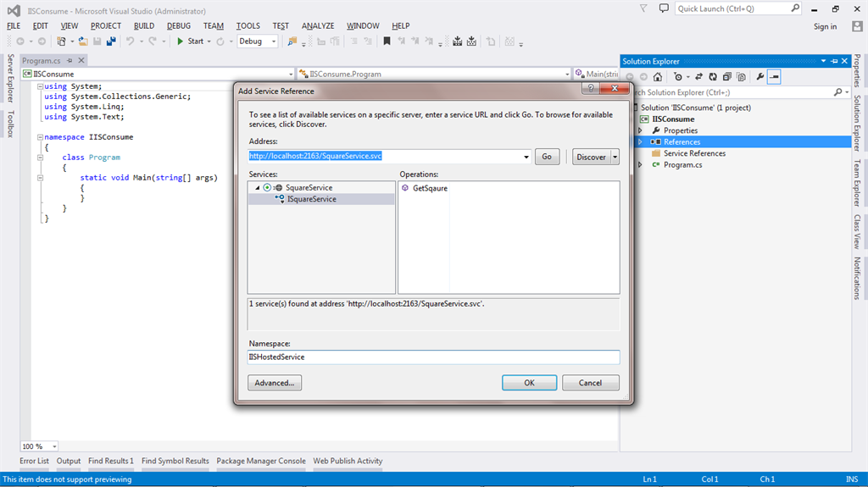Open the Solution Explorer window options dropdown
This screenshot has width=868, height=487.
point(823,61)
